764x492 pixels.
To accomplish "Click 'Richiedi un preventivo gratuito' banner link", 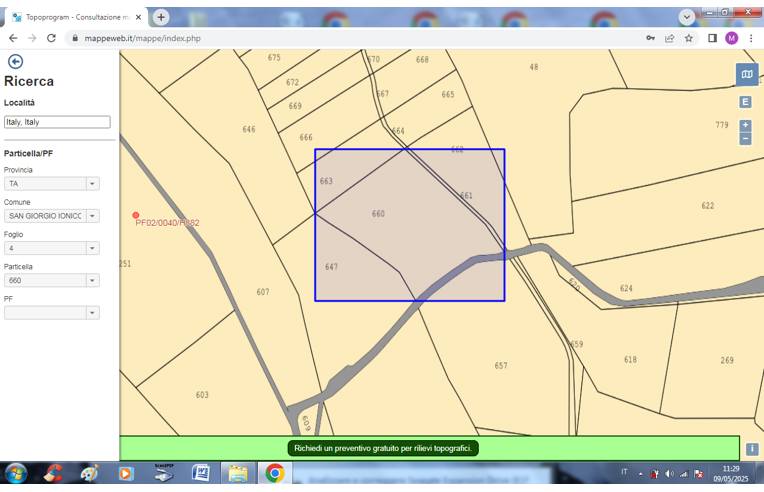I will pos(383,448).
